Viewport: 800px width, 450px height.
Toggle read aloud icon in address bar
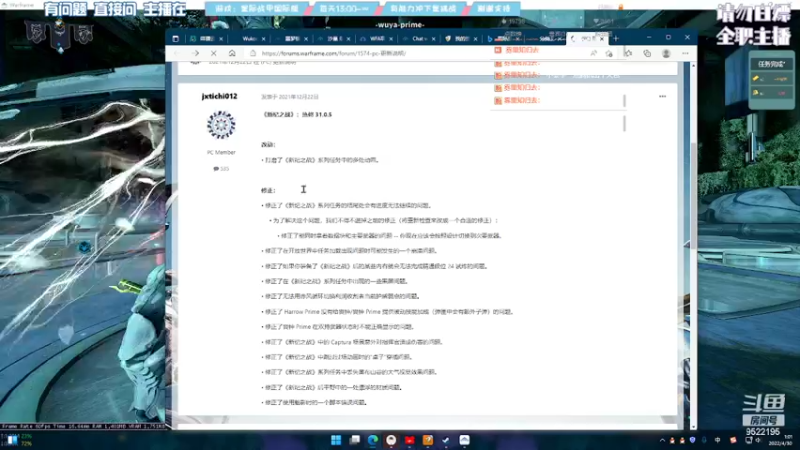click(593, 53)
